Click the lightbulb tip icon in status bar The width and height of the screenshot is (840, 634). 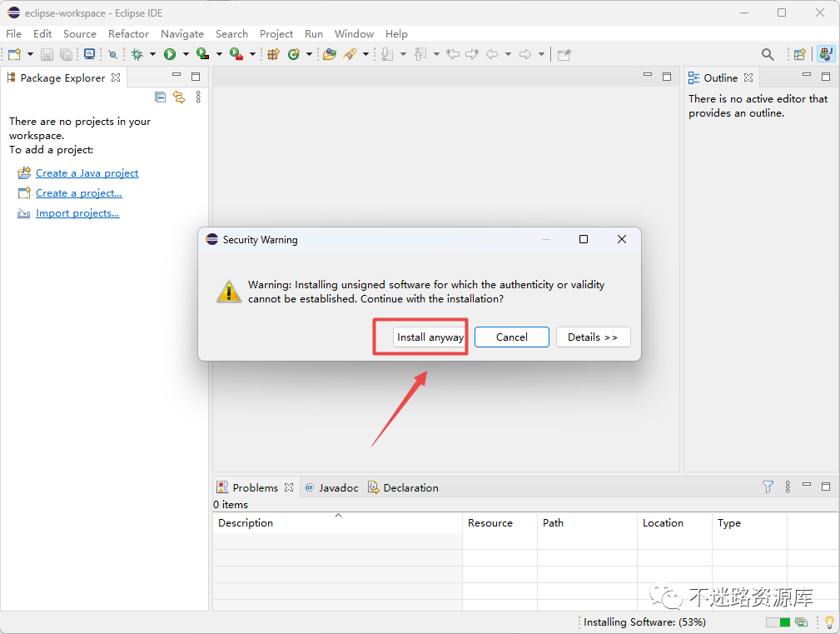coord(830,622)
